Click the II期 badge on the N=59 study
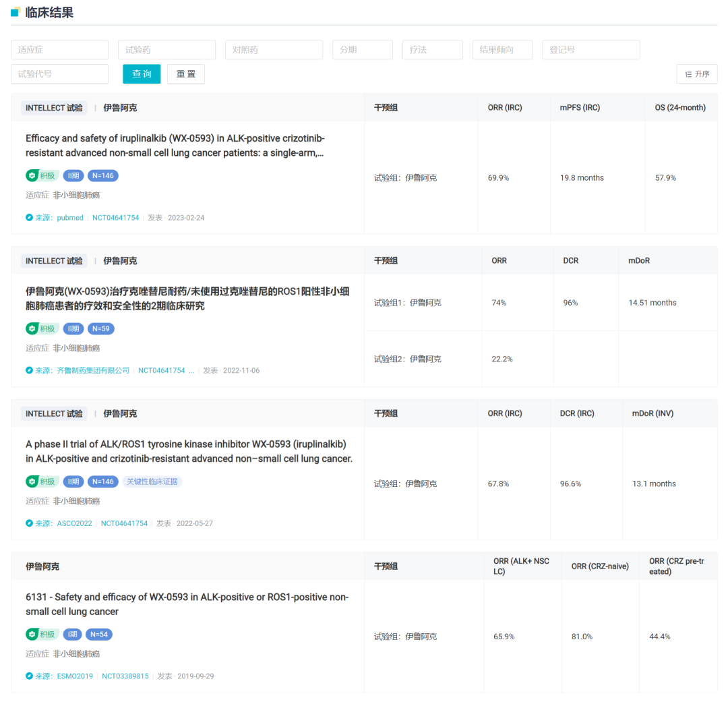This screenshot has width=728, height=704. coord(73,329)
